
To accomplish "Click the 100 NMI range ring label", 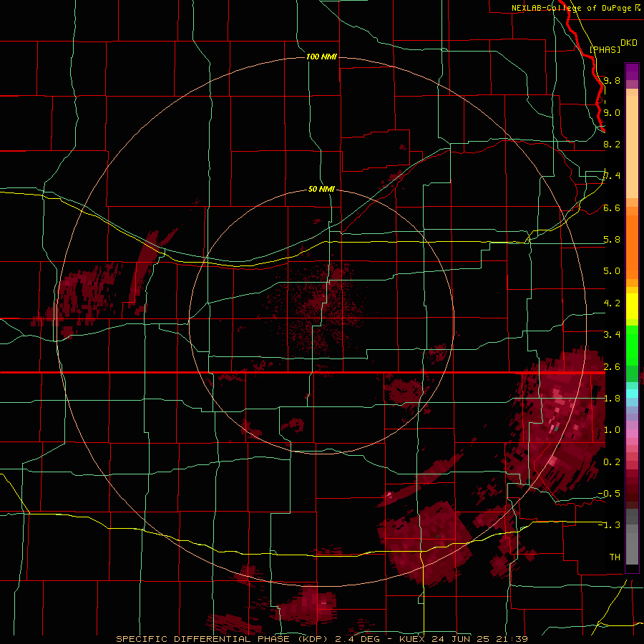I will (321, 57).
